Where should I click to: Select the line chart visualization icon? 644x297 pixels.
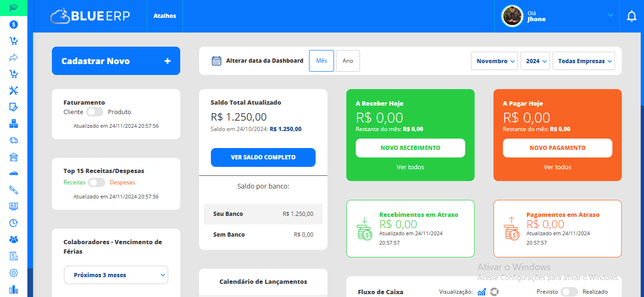[481, 292]
